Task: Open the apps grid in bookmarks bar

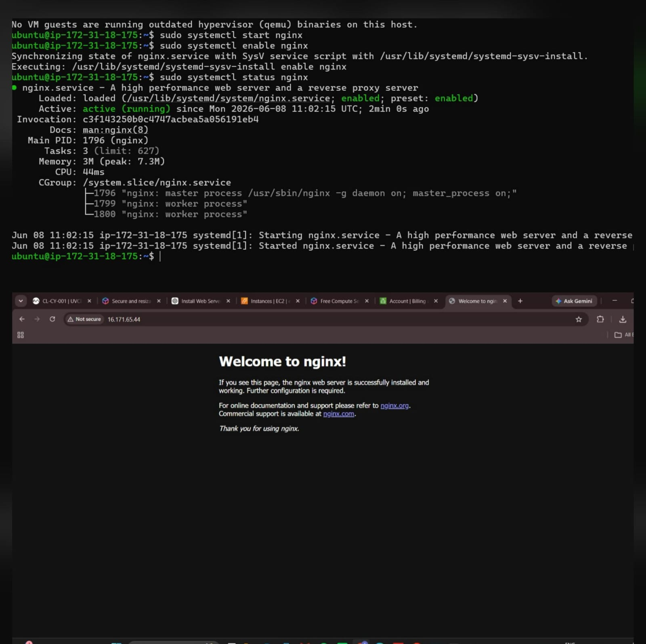Action: click(21, 335)
